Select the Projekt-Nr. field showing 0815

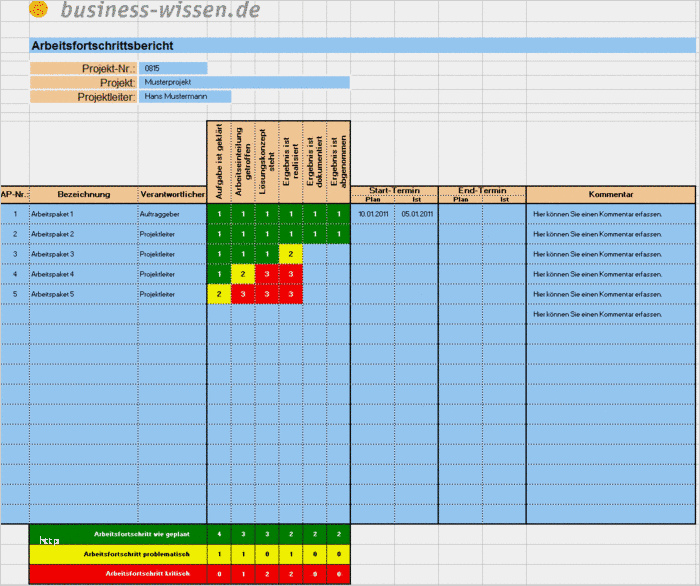click(x=173, y=68)
